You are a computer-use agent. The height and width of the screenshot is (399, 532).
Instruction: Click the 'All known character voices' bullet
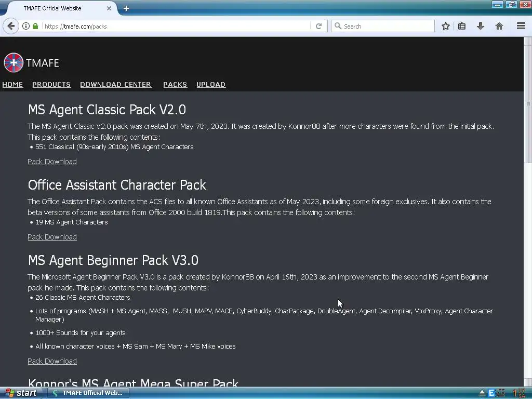point(136,347)
